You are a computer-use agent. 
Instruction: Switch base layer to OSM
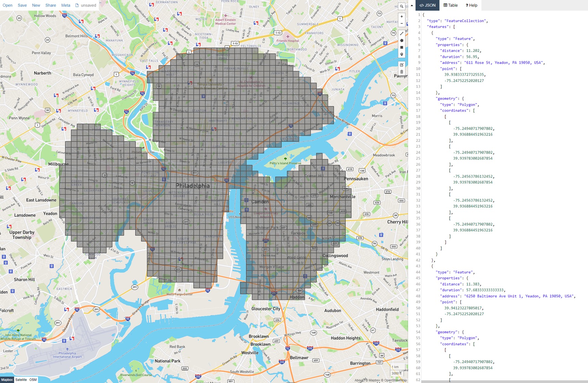pyautogui.click(x=33, y=380)
